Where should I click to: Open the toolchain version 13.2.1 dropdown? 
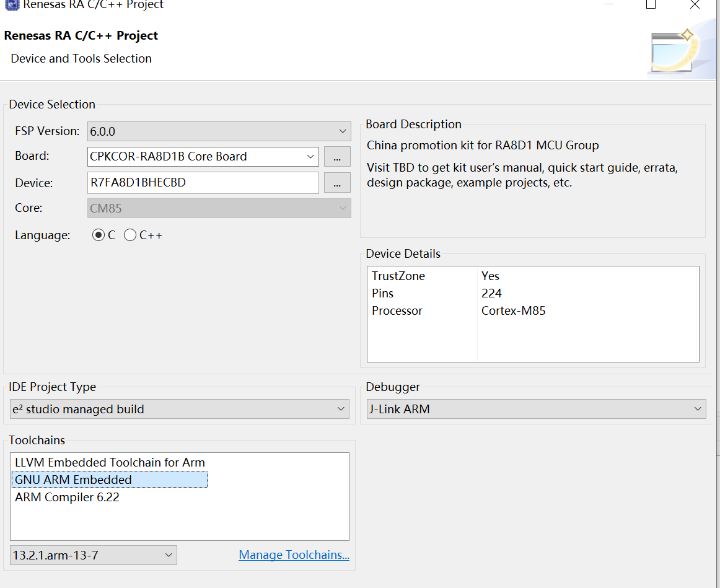(x=93, y=555)
